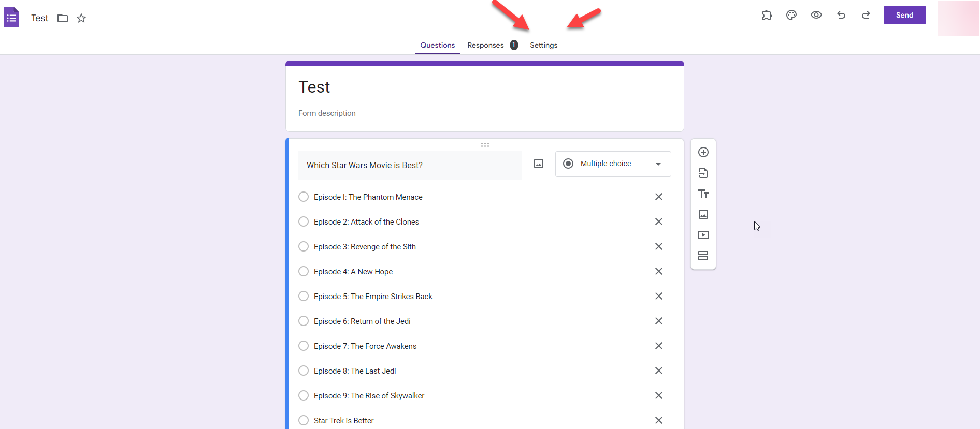Viewport: 980px width, 429px height.
Task: Open the add-ons puzzle icon
Action: pyautogui.click(x=767, y=16)
